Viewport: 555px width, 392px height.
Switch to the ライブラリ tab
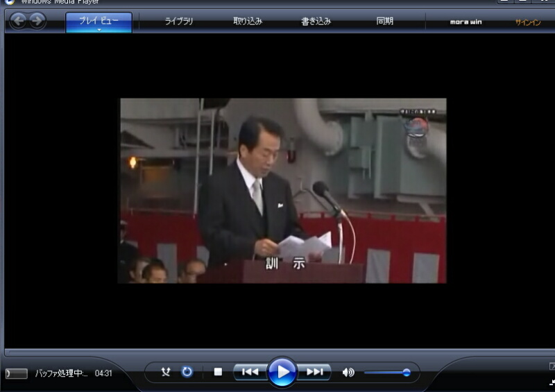(179, 22)
